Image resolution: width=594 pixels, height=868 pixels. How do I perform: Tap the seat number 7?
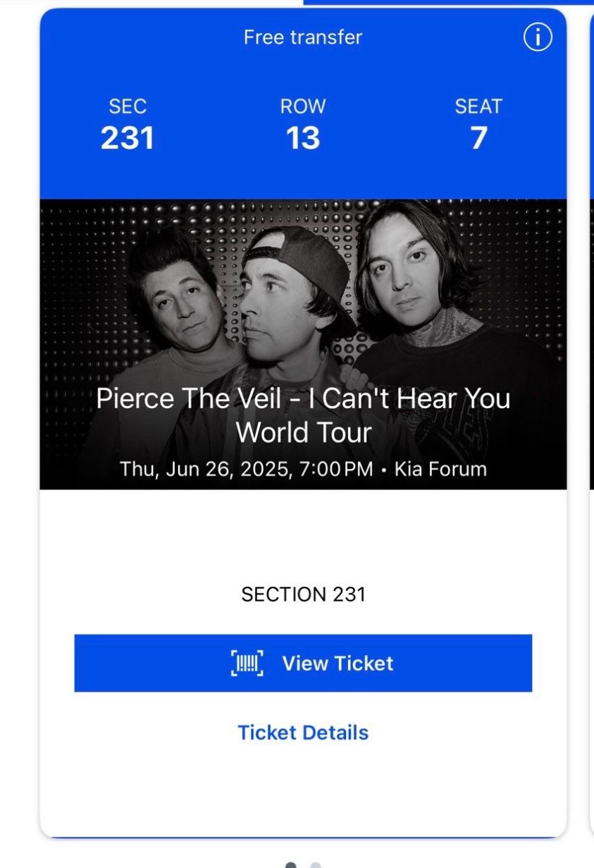478,138
